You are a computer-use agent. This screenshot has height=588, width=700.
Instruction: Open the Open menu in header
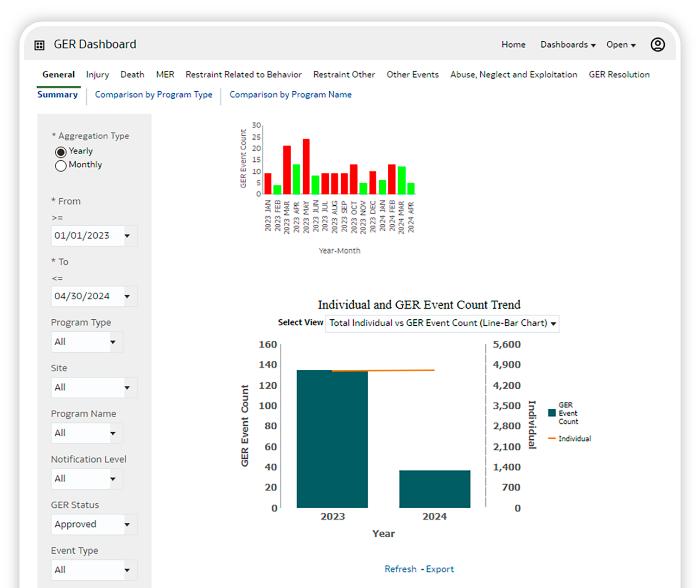coord(621,44)
